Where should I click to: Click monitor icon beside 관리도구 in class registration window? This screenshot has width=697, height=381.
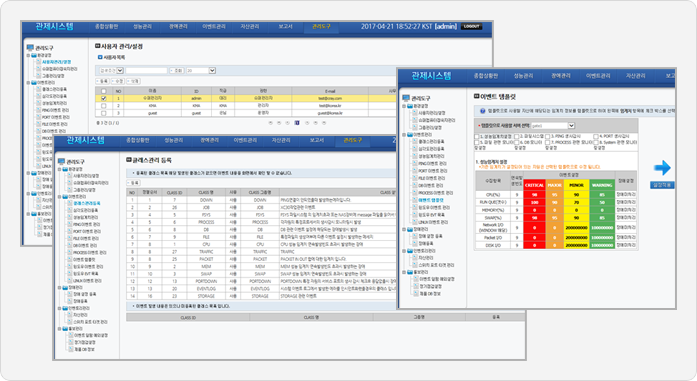pyautogui.click(x=61, y=161)
